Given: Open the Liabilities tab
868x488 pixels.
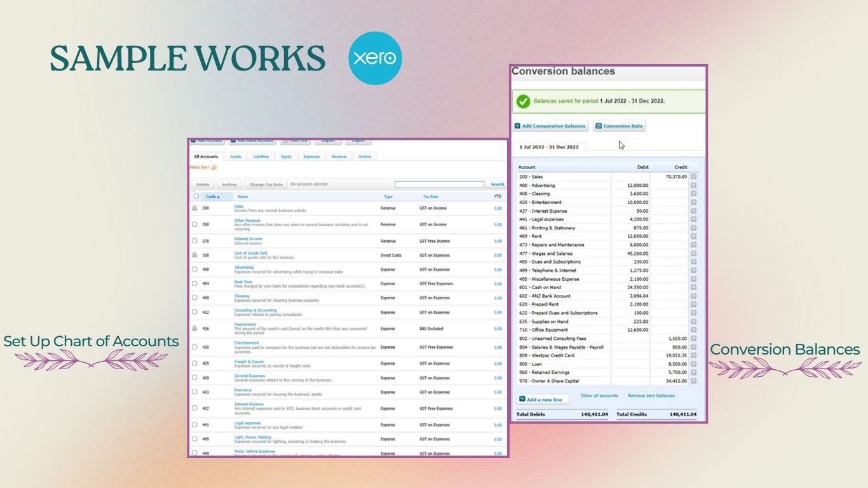Looking at the screenshot, I should pos(261,156).
